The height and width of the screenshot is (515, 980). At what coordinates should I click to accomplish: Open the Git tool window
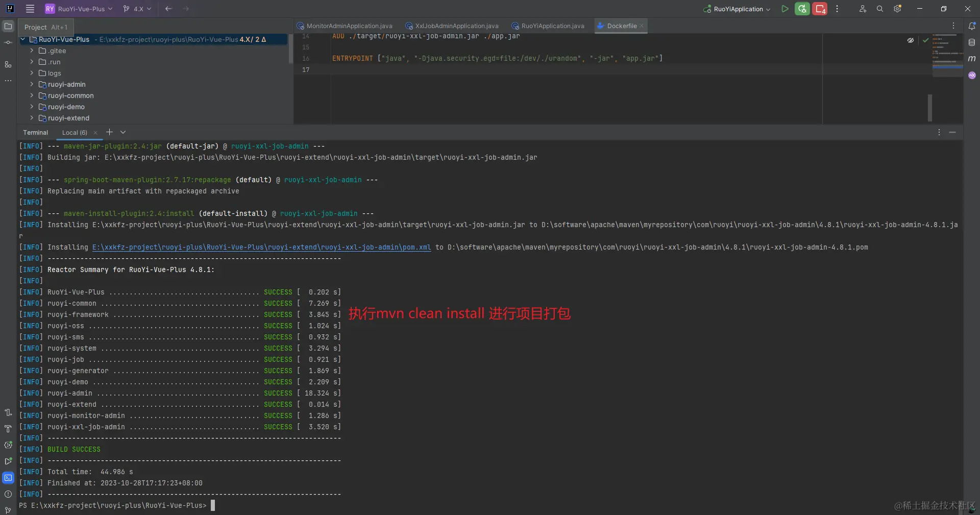(x=8, y=510)
